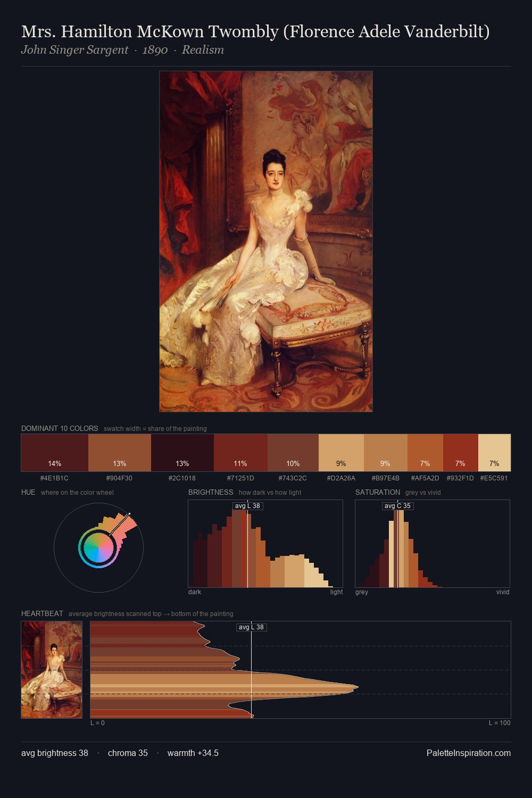Pick the #2C1018 dark swatch
This screenshot has width=532, height=798.
pos(182,453)
